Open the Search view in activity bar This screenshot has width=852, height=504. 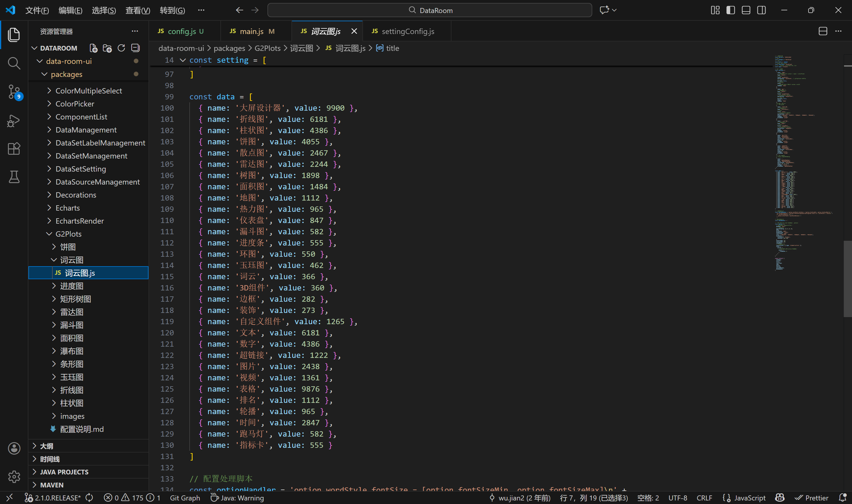click(x=14, y=63)
